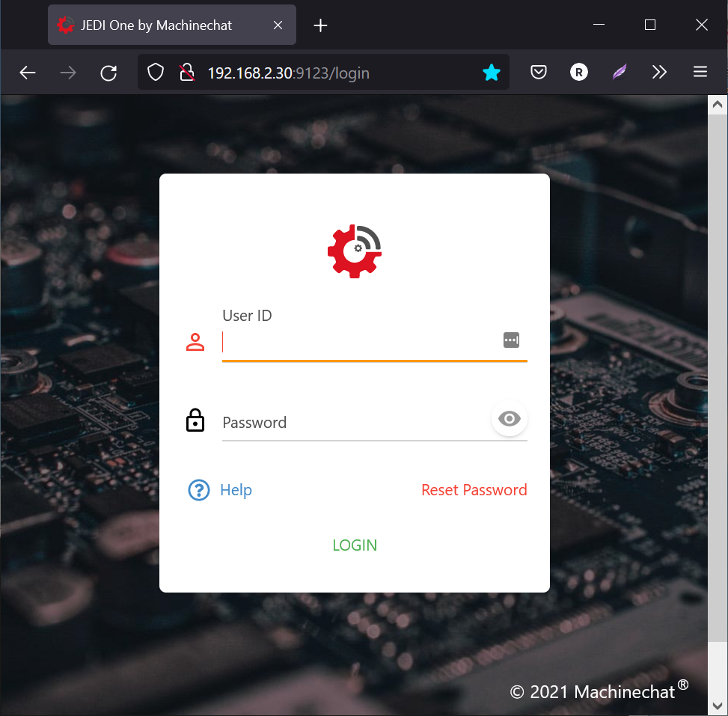This screenshot has height=716, width=728.
Task: Click the purple feather extension icon
Action: click(620, 73)
